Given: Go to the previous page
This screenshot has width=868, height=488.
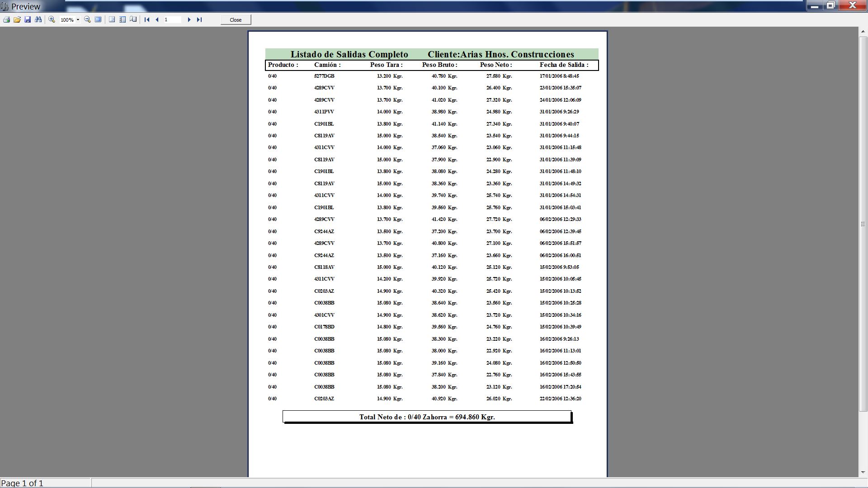Looking at the screenshot, I should click(x=157, y=20).
